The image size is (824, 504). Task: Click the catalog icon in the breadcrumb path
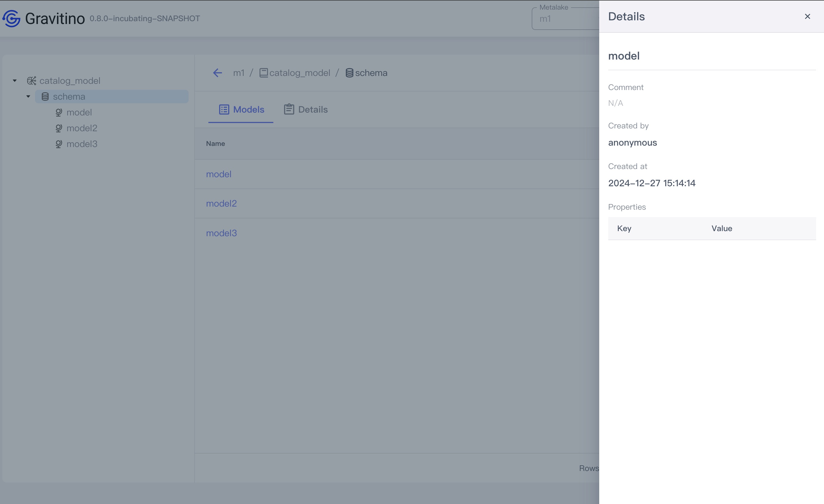(x=263, y=73)
